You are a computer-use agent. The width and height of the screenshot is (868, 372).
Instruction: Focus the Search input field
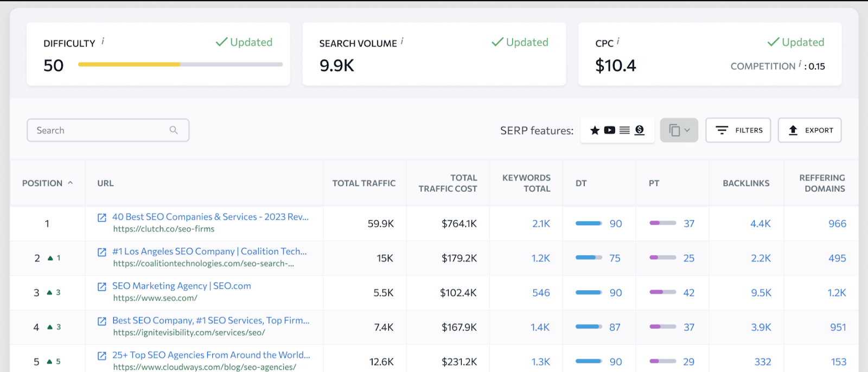(100, 130)
